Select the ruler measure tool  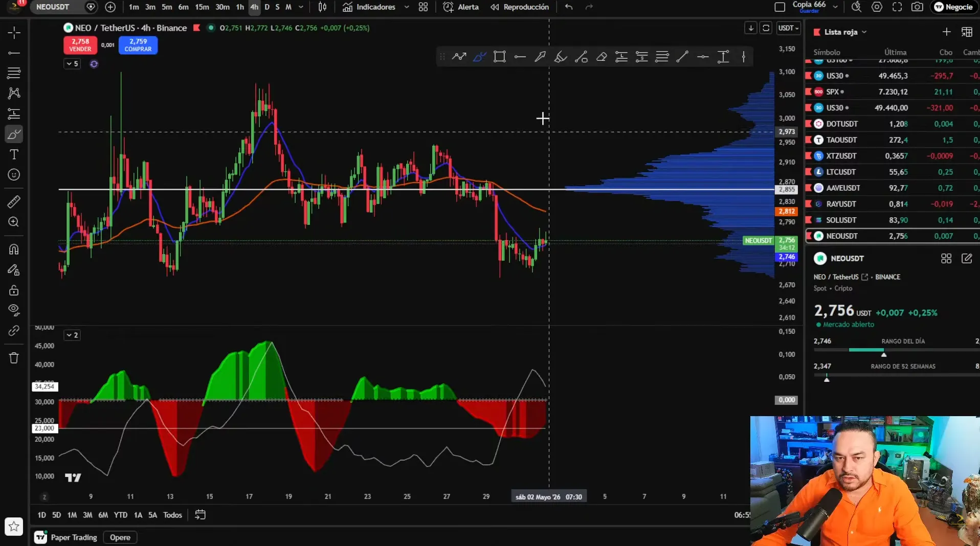(14, 202)
